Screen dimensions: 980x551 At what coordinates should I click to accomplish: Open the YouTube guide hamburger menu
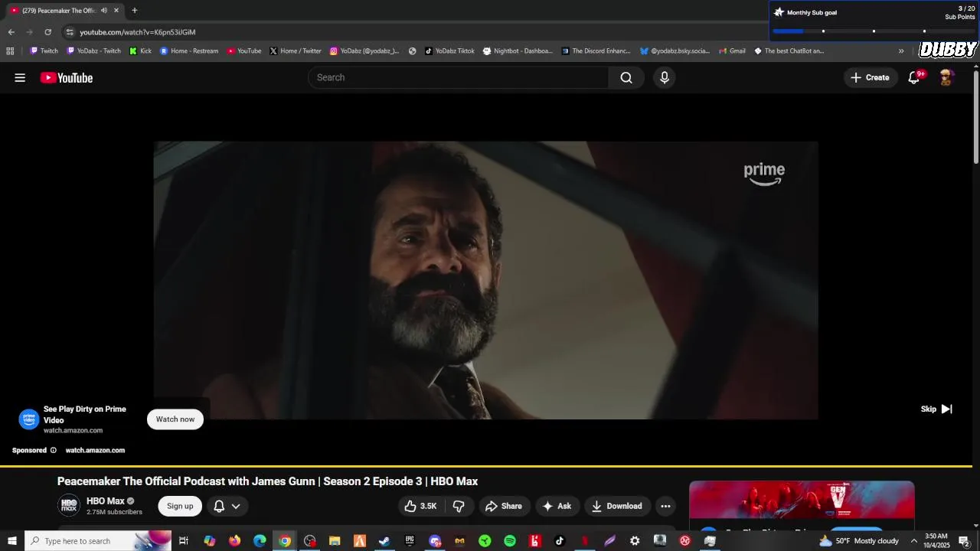20,77
